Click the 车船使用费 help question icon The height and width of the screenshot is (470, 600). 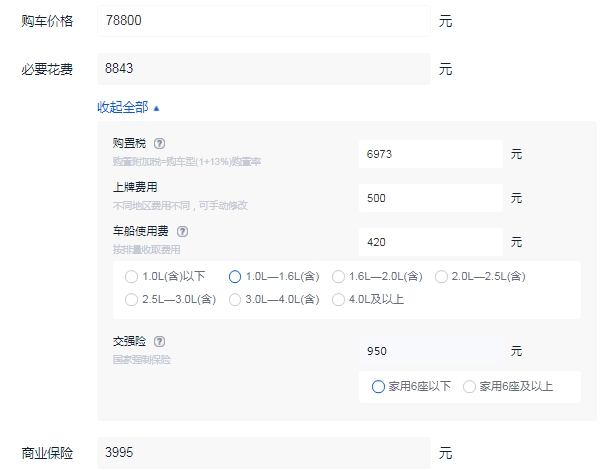[x=182, y=232]
